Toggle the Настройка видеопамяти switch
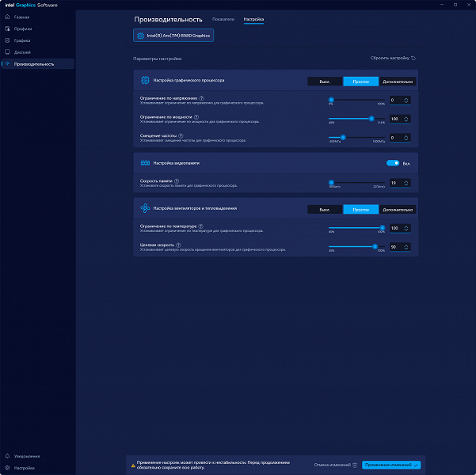The height and width of the screenshot is (475, 476). (393, 163)
